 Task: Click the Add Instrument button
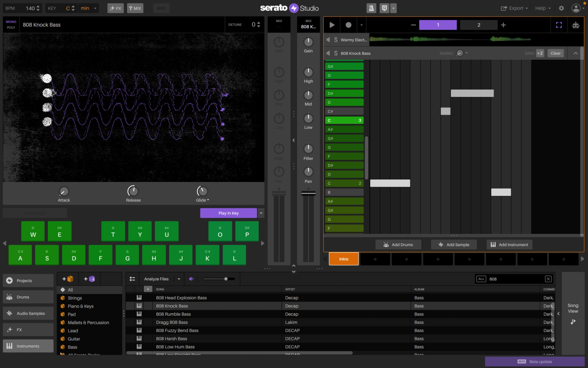[509, 244]
